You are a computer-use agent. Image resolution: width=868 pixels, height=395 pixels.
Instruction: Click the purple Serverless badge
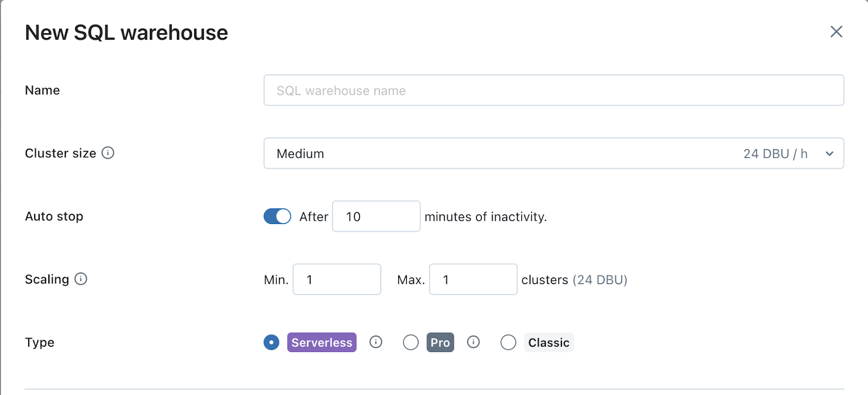[x=322, y=342]
